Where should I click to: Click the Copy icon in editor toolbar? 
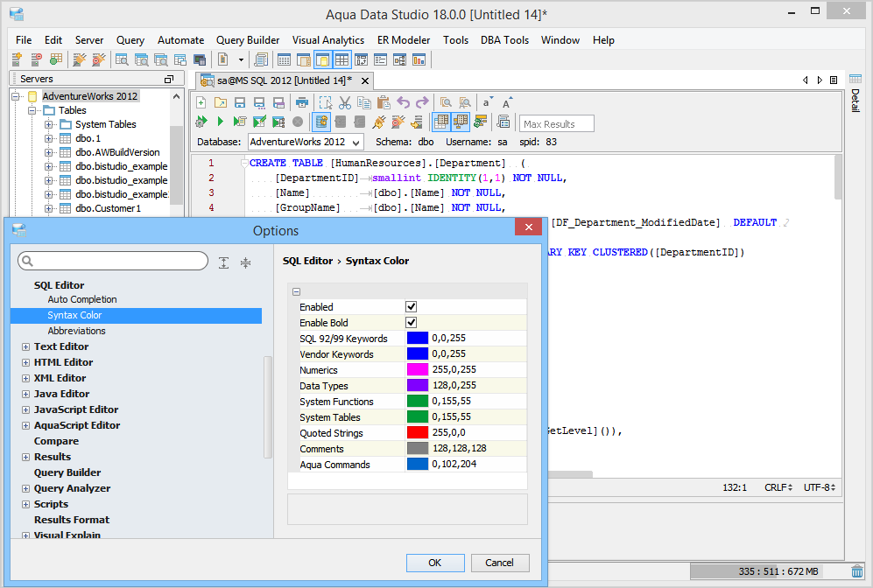pyautogui.click(x=364, y=103)
